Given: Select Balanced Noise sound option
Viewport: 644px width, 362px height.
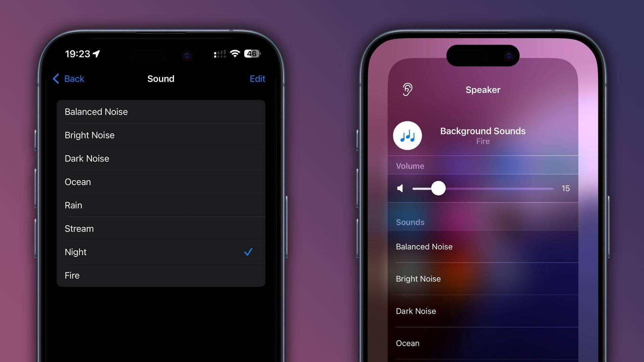Looking at the screenshot, I should (161, 111).
